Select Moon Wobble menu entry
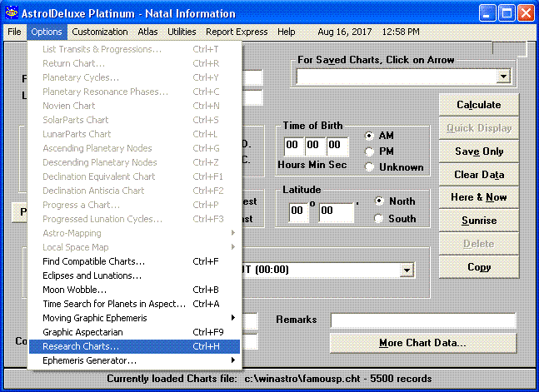 pyautogui.click(x=134, y=290)
